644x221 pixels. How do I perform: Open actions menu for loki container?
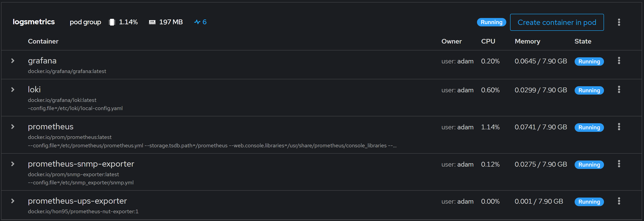coord(619,90)
